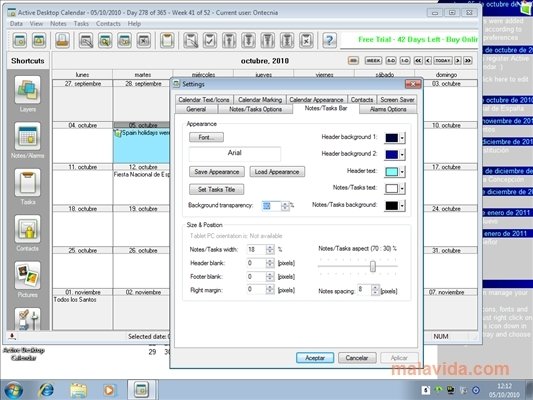Click the cyan Header text color swatch
This screenshot has height=400, width=533.
[392, 172]
